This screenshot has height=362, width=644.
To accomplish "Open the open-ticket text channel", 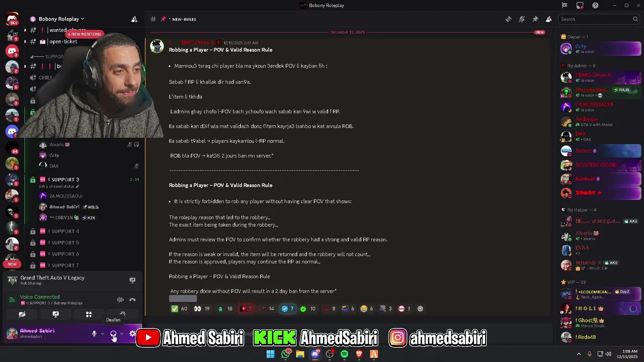I will pyautogui.click(x=63, y=42).
